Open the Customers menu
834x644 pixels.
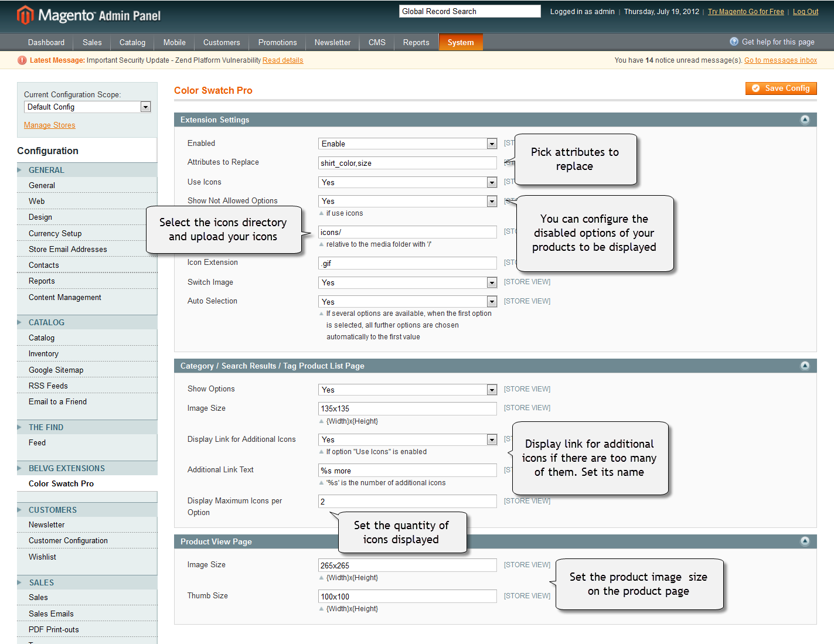pos(222,42)
